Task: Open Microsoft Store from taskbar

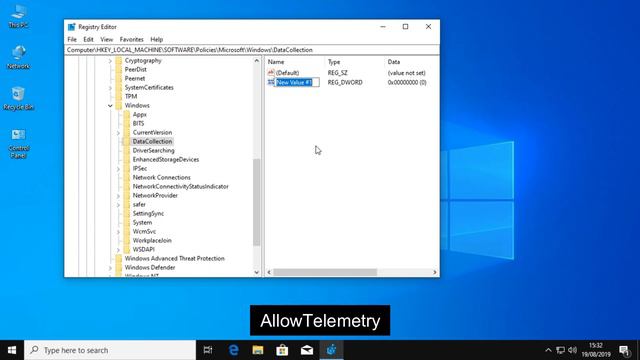Action: (x=282, y=350)
